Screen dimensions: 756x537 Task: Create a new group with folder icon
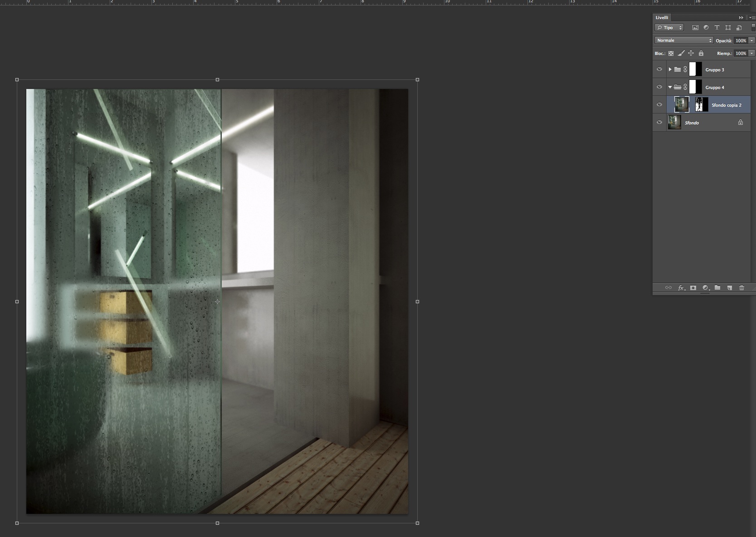pos(717,288)
